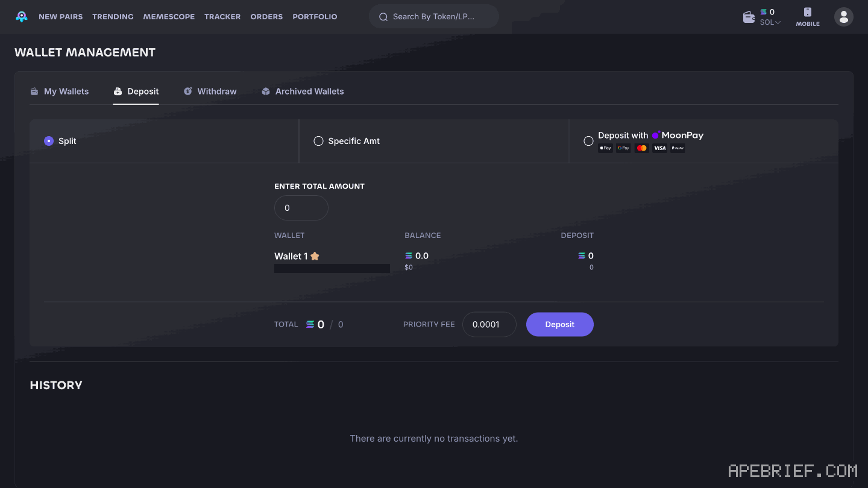Click the PRIORITY FEE label
Viewport: 868px width, 488px height.
[429, 324]
